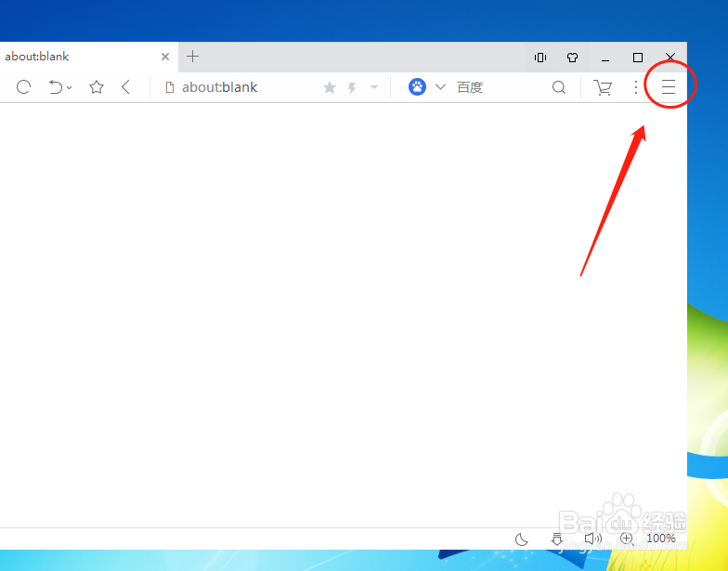728x571 pixels.
Task: Click the refresh page icon
Action: click(23, 87)
